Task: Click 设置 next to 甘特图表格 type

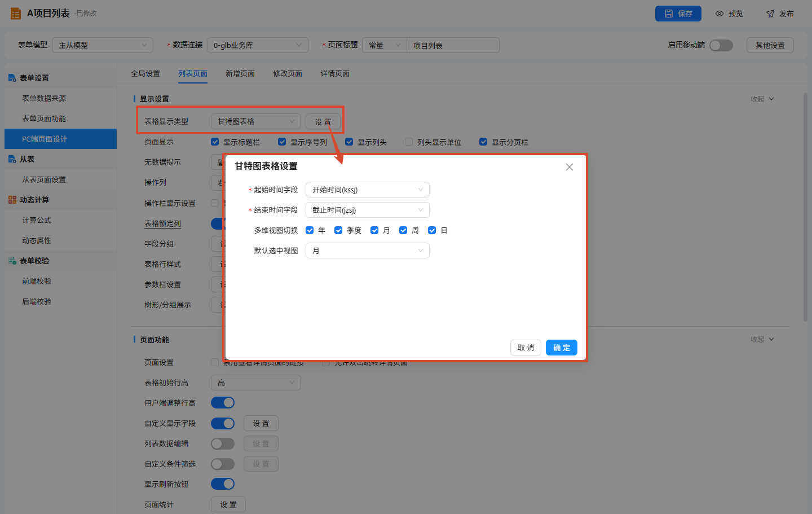Action: pos(323,122)
